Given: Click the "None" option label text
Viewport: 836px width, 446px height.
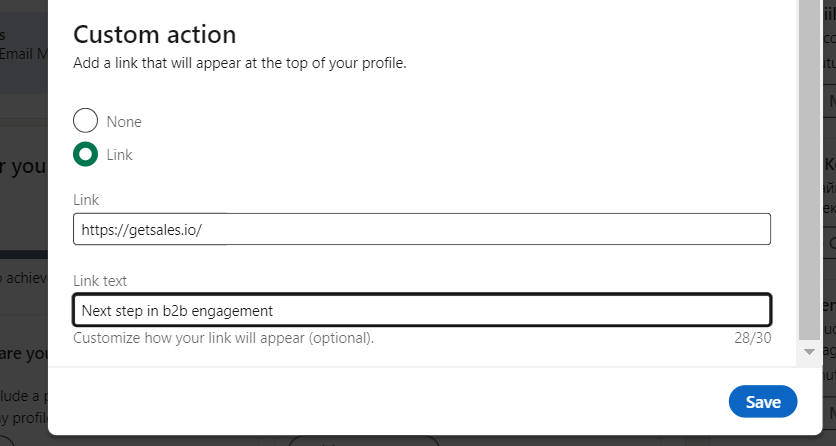Looking at the screenshot, I should point(124,122).
